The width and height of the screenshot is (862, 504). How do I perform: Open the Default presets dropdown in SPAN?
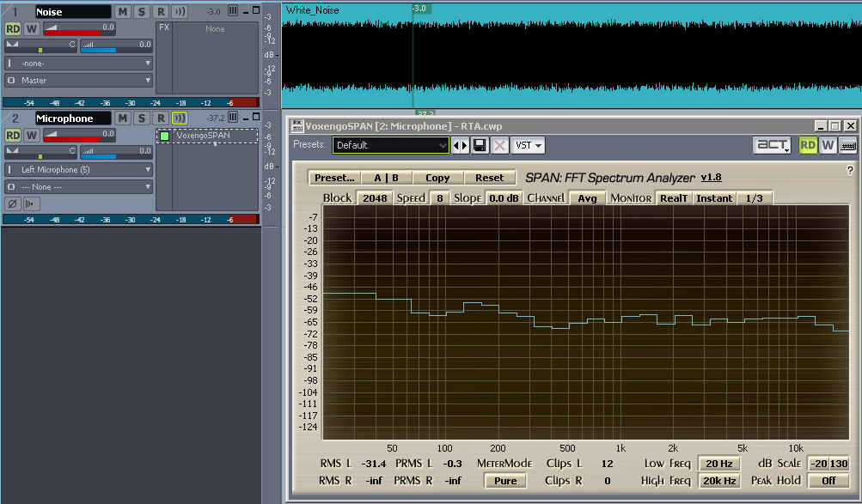[391, 145]
